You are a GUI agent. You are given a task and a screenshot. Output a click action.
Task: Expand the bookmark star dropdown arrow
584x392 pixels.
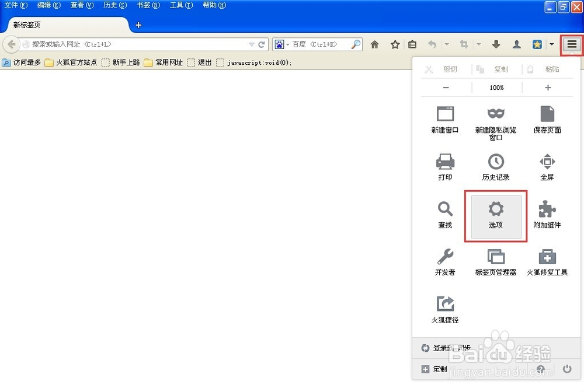pyautogui.click(x=550, y=44)
